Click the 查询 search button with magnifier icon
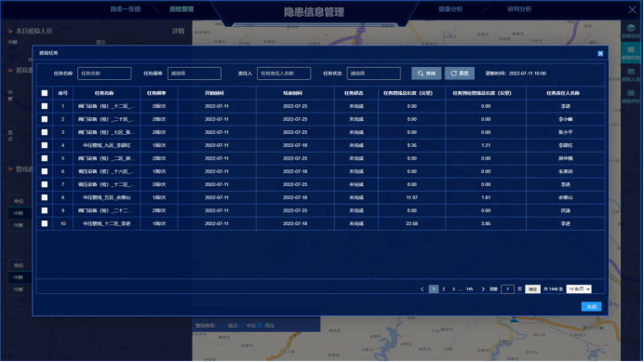 [x=426, y=74]
